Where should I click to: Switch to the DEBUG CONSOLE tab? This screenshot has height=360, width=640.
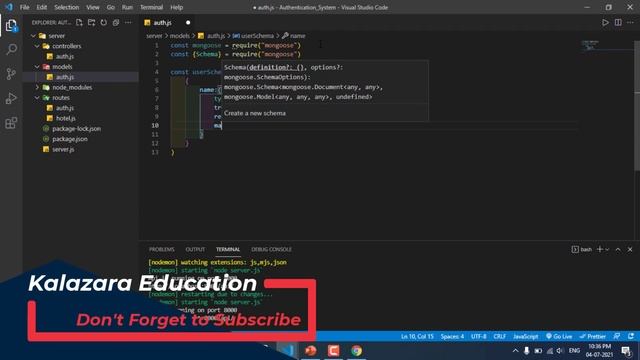coord(271,249)
